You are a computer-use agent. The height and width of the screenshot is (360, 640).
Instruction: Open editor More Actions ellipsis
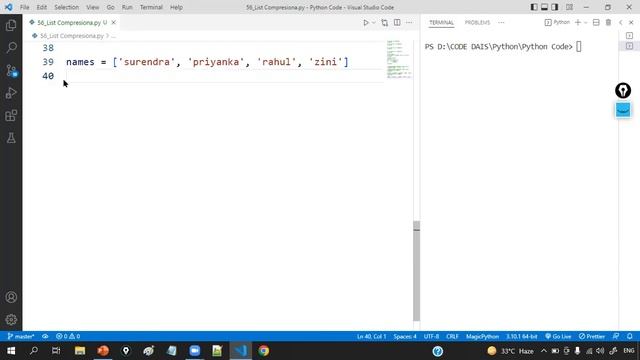[x=409, y=23]
